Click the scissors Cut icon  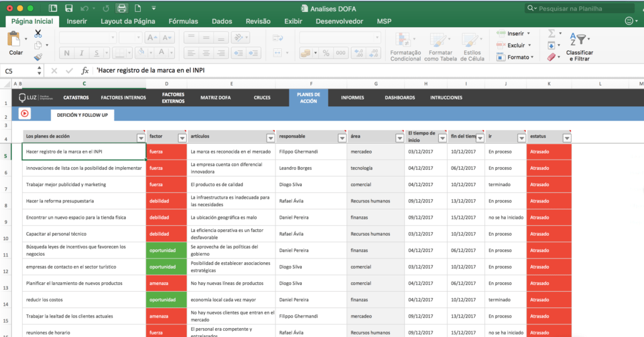(38, 33)
